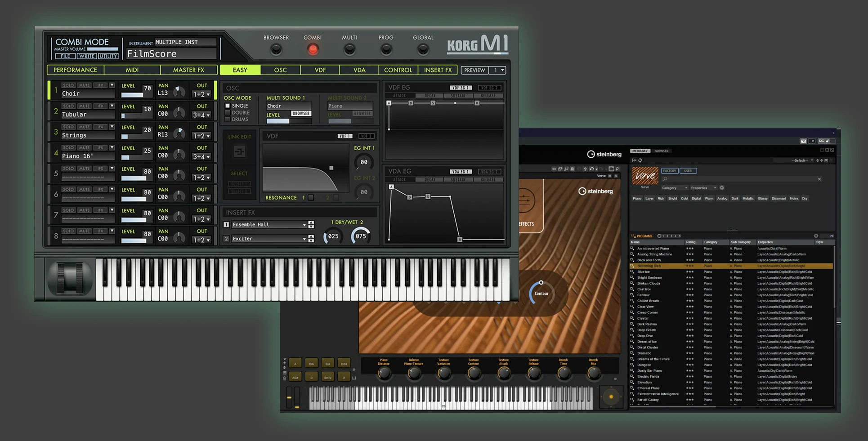Click the trash icon beside chord pads
The image size is (868, 441).
(x=284, y=379)
